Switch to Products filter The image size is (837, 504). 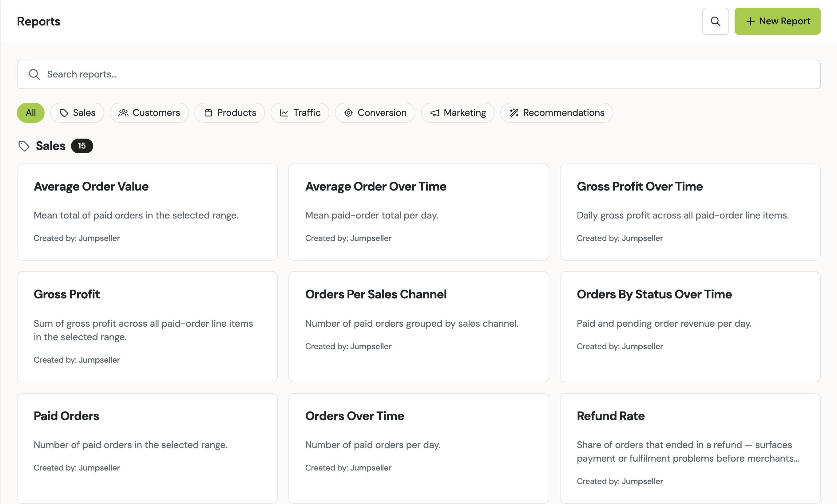coord(230,113)
